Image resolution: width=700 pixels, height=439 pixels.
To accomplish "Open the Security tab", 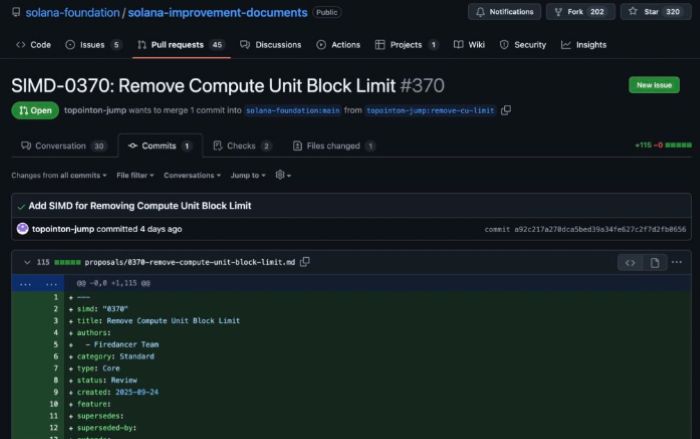I will point(523,45).
